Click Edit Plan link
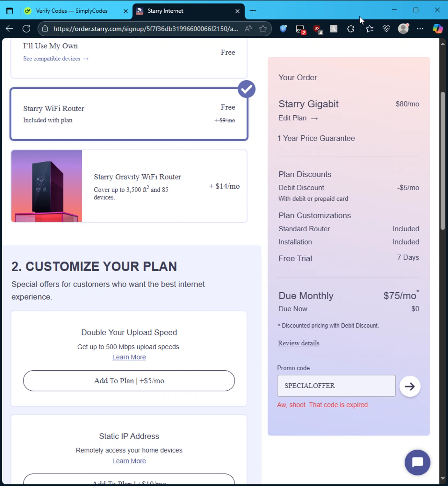This screenshot has height=486, width=448. click(298, 118)
